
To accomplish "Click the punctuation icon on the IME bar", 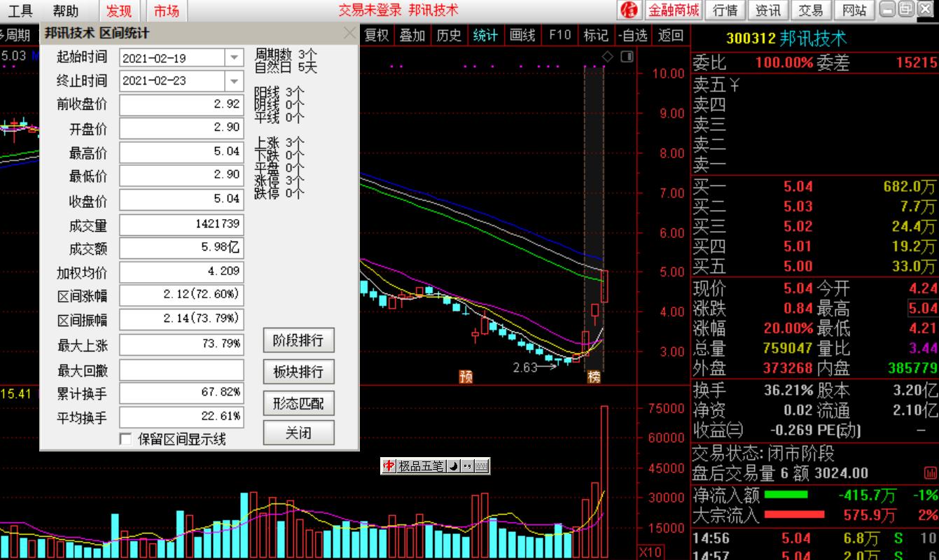I will 466,466.
